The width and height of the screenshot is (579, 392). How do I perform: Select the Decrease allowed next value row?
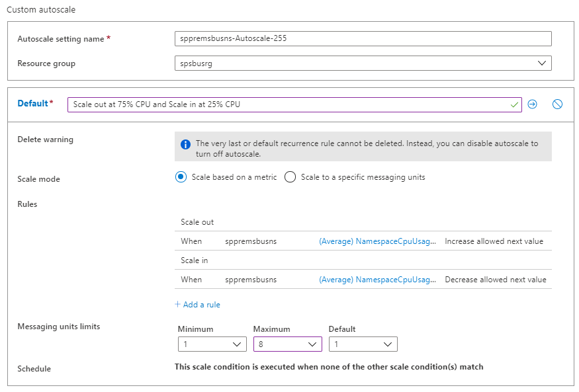point(495,280)
